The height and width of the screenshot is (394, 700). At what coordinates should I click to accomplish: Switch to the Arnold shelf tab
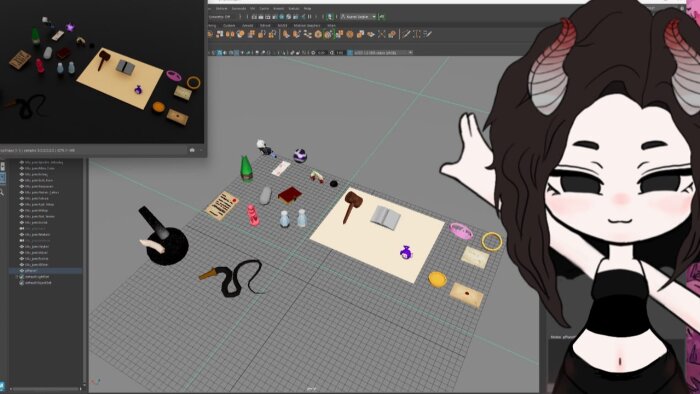[247, 25]
